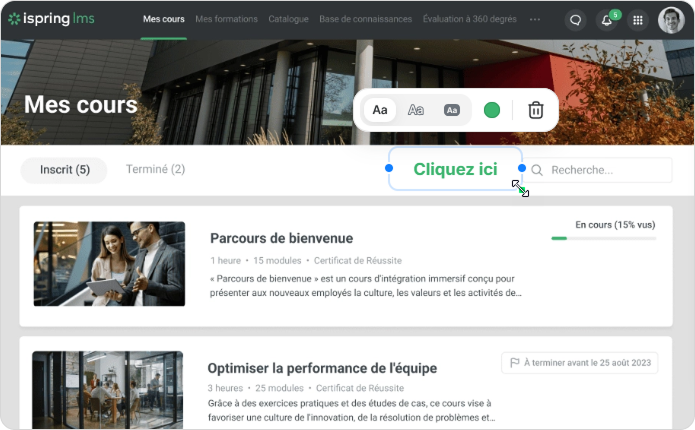Select the outlined Aa text style
The width and height of the screenshot is (695, 430).
tap(416, 110)
